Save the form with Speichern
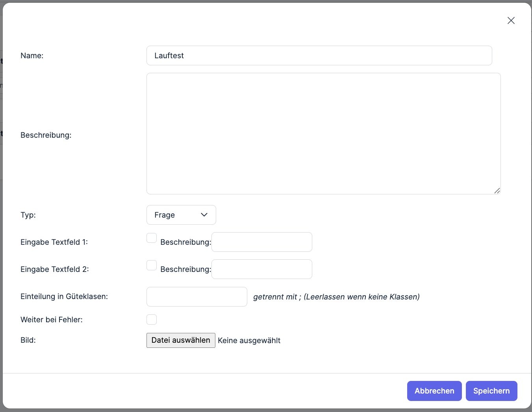 pos(491,391)
